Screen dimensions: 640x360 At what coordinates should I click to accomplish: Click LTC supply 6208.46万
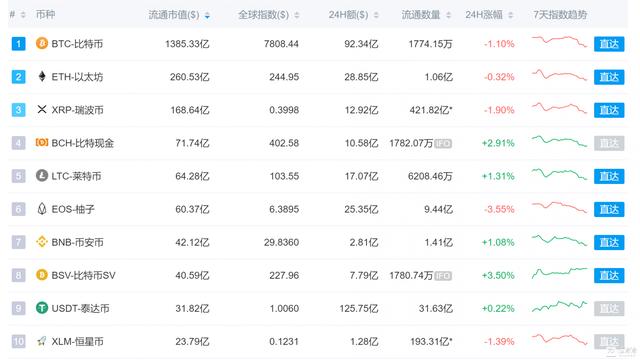coord(430,176)
